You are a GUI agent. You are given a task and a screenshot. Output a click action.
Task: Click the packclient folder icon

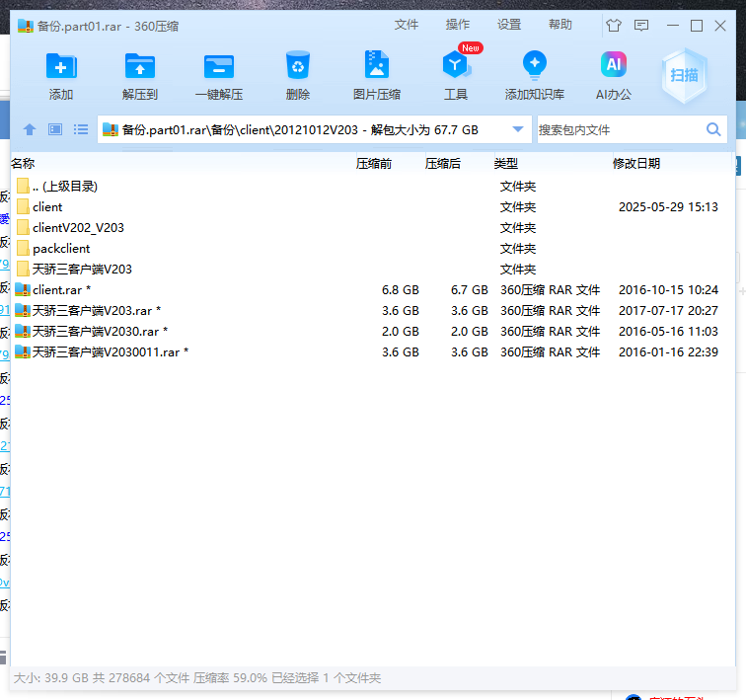tap(23, 249)
